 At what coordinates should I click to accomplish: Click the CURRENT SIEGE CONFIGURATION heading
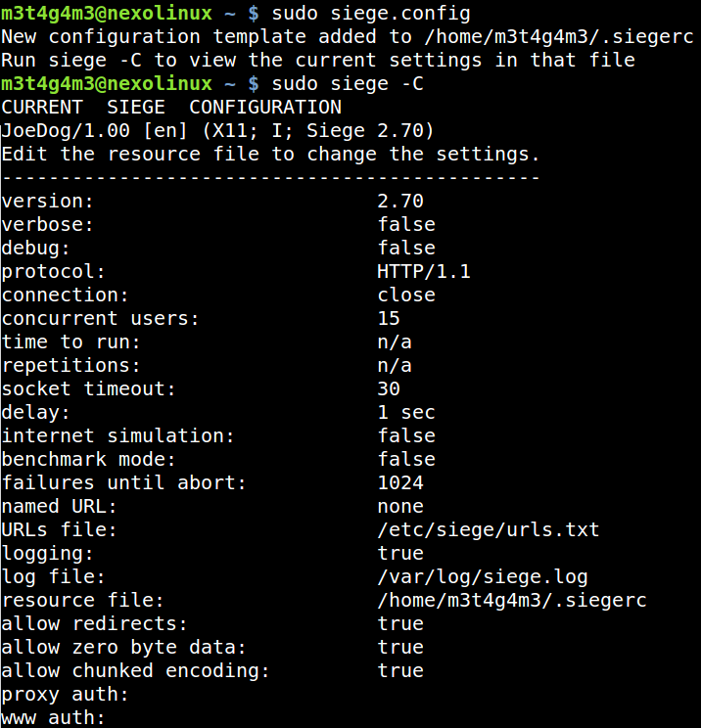click(171, 107)
